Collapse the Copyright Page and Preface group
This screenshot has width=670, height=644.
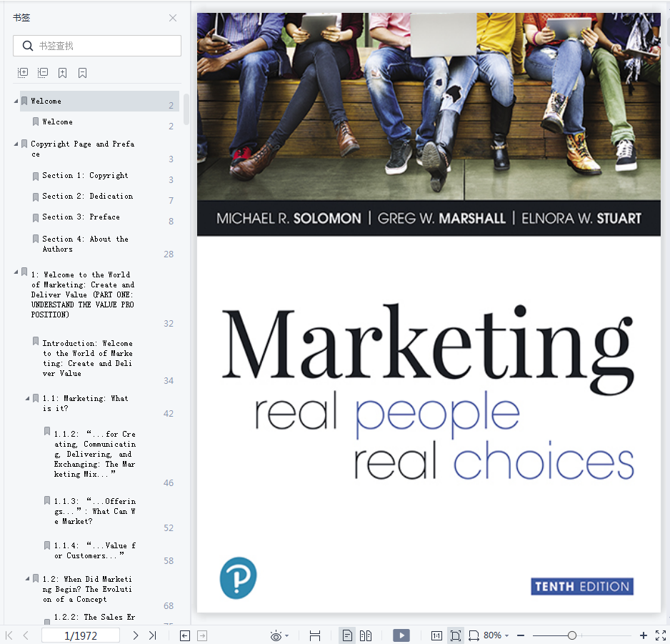[x=16, y=144]
